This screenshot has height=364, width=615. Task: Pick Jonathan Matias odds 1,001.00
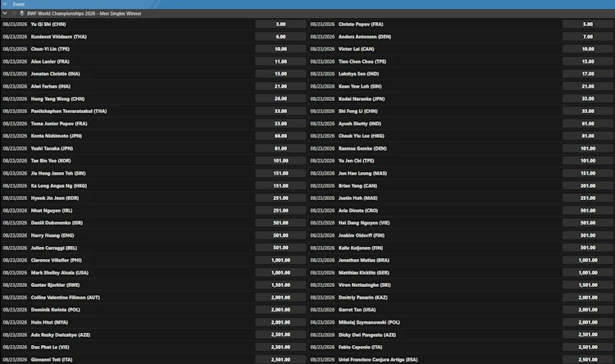click(x=588, y=260)
